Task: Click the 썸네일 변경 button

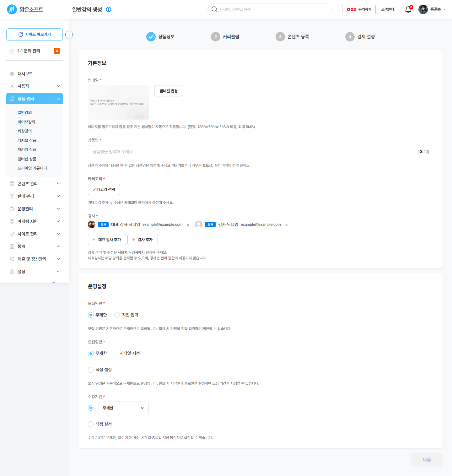Action: [169, 91]
